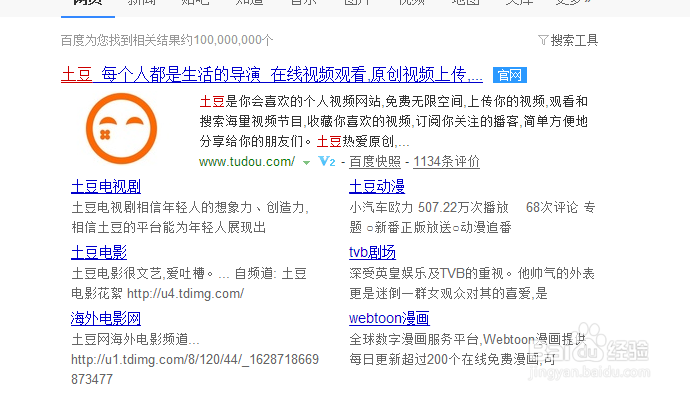Open 土豆动漫 sublink

tap(377, 187)
